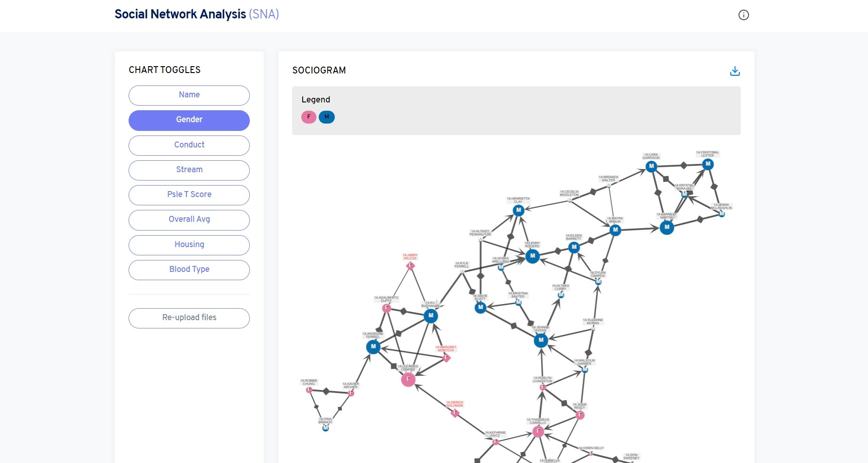This screenshot has height=463, width=868.
Task: Enable the Blood Type toggle
Action: [x=189, y=270]
